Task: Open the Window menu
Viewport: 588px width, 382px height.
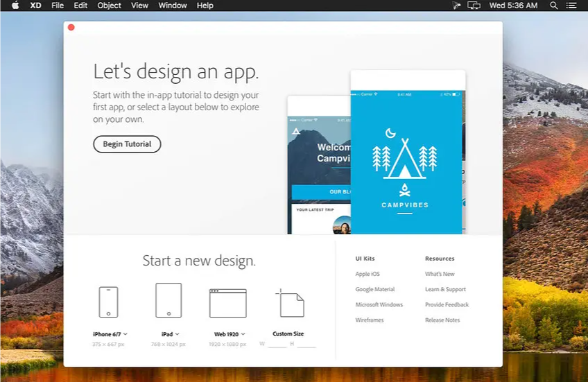Action: [173, 6]
